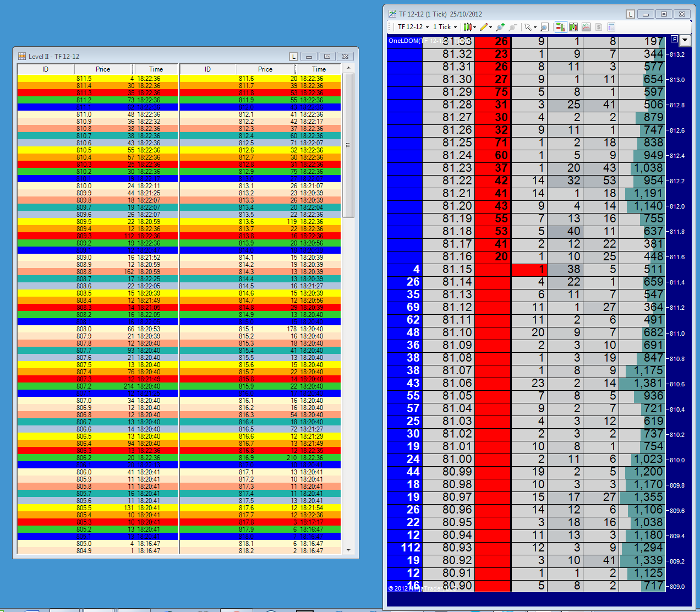This screenshot has width=700, height=612.
Task: Expand the chart style dropdown arrow
Action: tap(474, 28)
